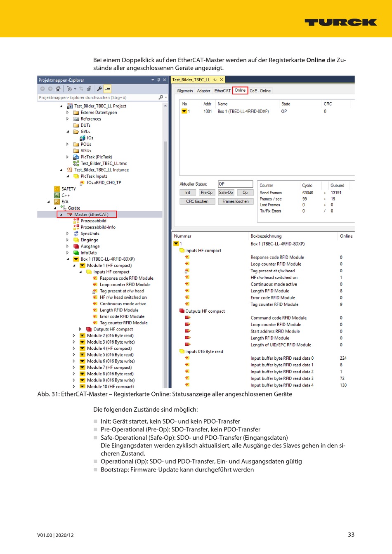392x554 pixels.
Task: Click the Frames löschen button
Action: (x=236, y=201)
